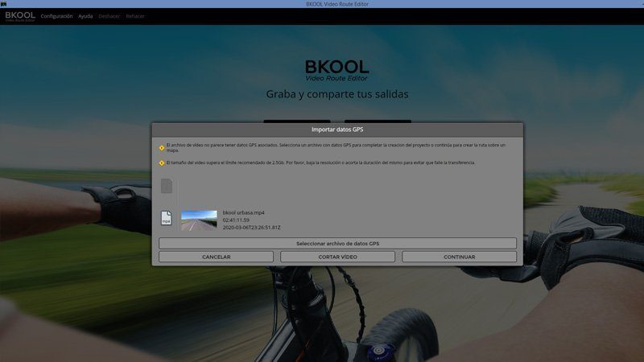Open the Configuración menu
This screenshot has width=644, height=362.
point(56,16)
